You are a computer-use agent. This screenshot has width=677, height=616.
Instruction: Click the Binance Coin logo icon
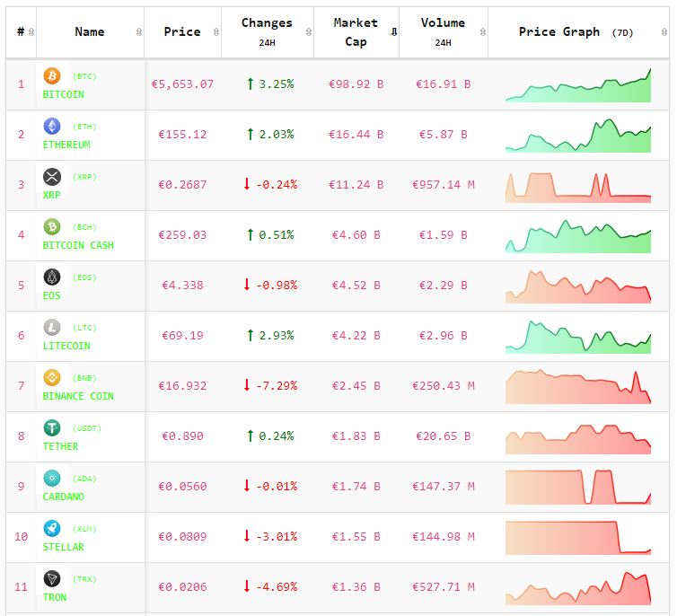tap(52, 378)
